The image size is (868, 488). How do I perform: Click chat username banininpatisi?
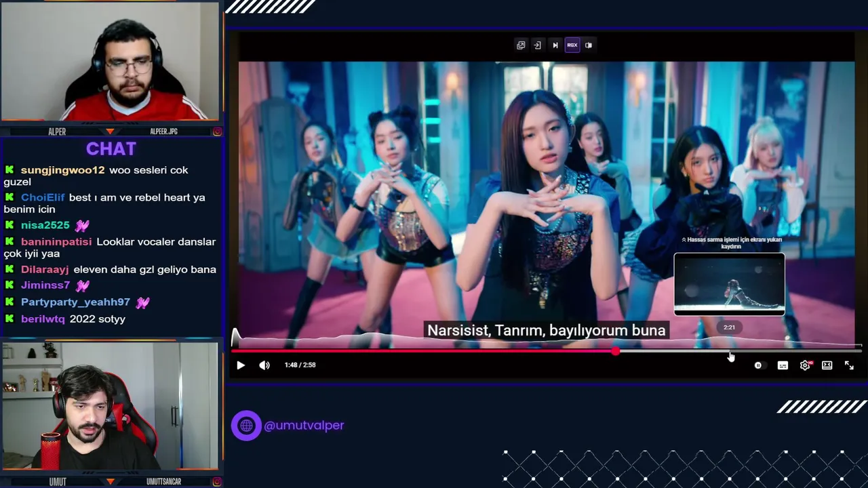[56, 242]
